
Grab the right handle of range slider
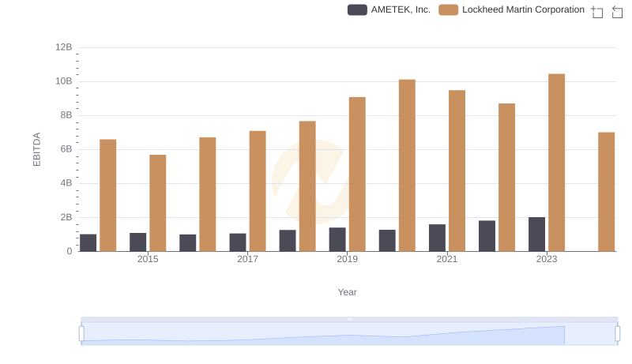click(617, 334)
